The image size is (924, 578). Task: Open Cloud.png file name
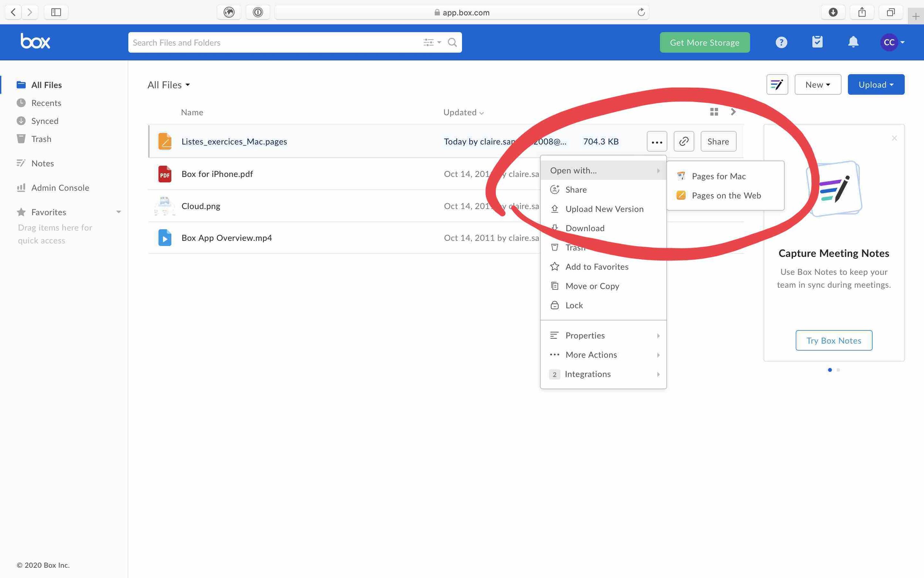click(x=201, y=206)
